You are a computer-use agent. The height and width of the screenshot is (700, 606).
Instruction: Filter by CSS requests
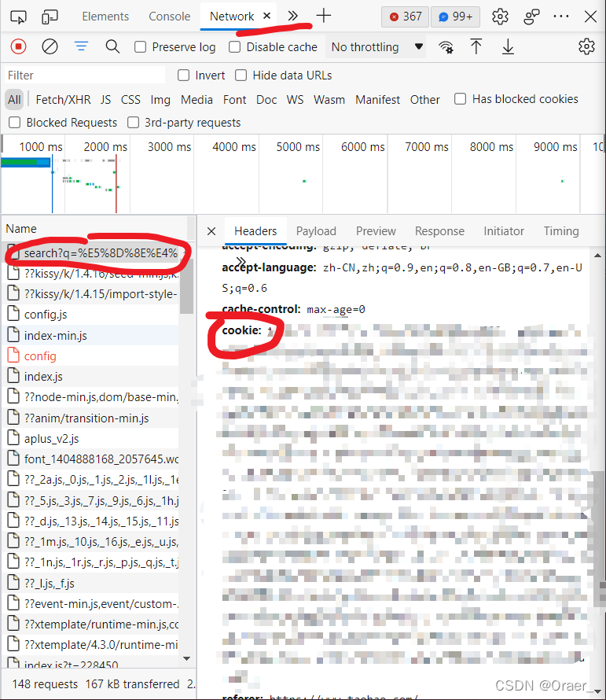click(130, 99)
